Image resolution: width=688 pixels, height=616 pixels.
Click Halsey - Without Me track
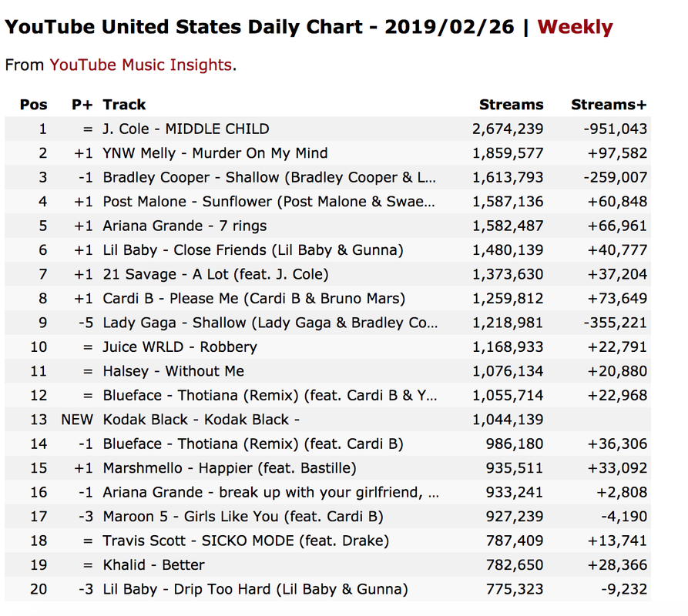point(174,371)
